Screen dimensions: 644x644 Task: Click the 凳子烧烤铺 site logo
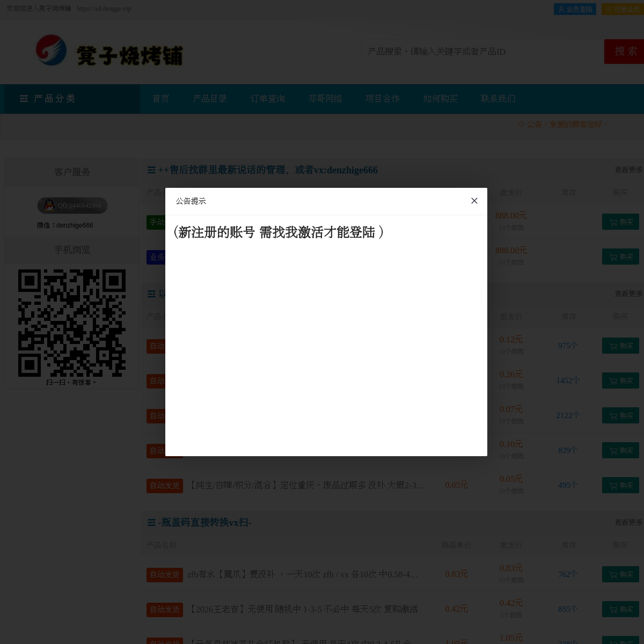point(109,52)
